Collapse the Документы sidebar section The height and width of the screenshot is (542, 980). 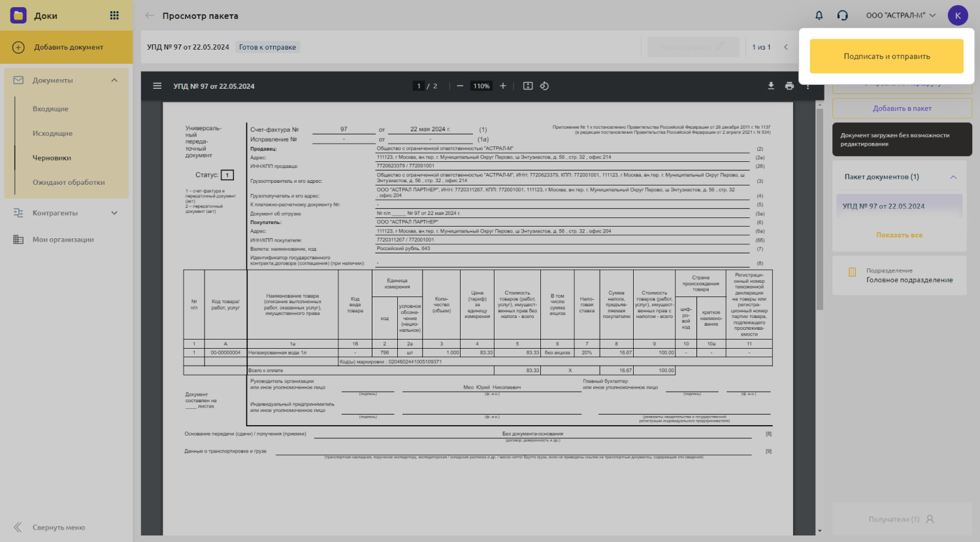114,80
